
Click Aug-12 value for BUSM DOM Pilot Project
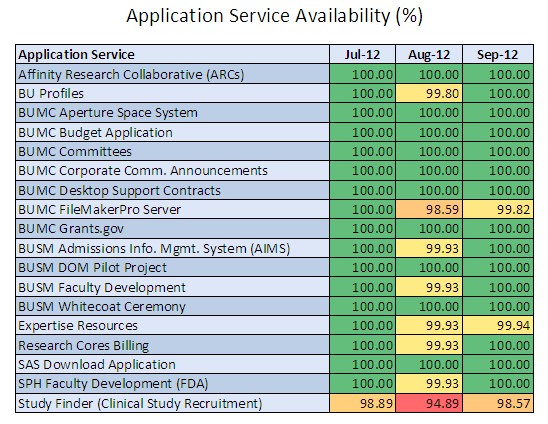point(429,267)
